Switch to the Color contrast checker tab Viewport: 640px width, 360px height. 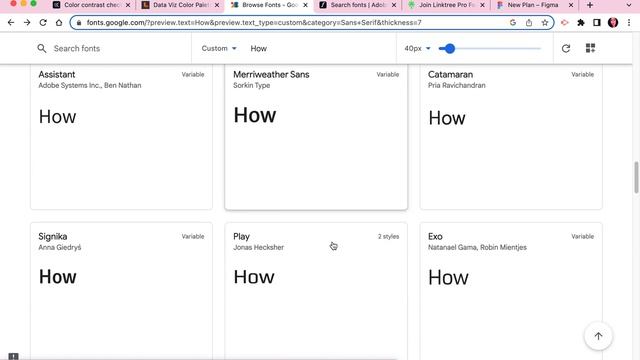tap(91, 5)
